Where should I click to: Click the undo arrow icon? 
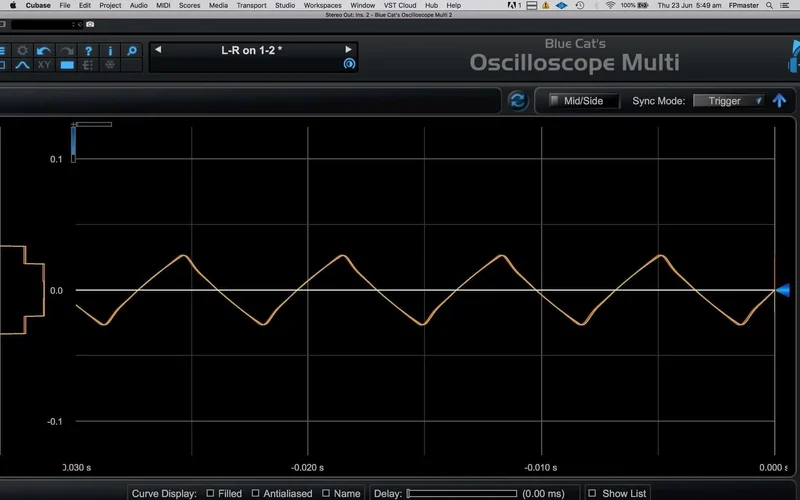click(44, 50)
